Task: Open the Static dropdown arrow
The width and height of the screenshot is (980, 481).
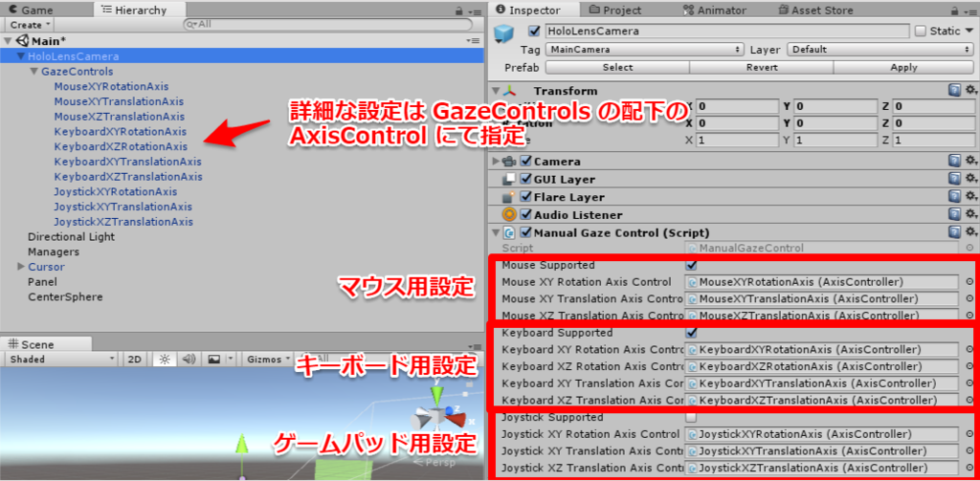Action: point(969,31)
